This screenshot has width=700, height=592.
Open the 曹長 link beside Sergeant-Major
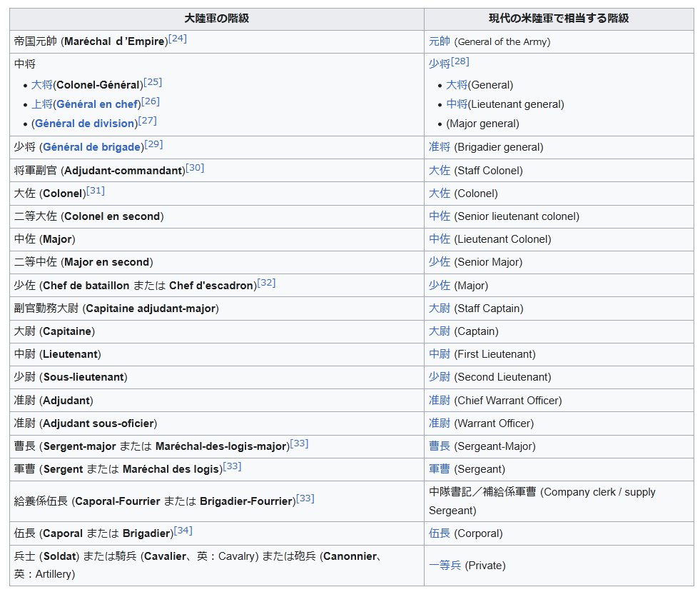tap(439, 446)
